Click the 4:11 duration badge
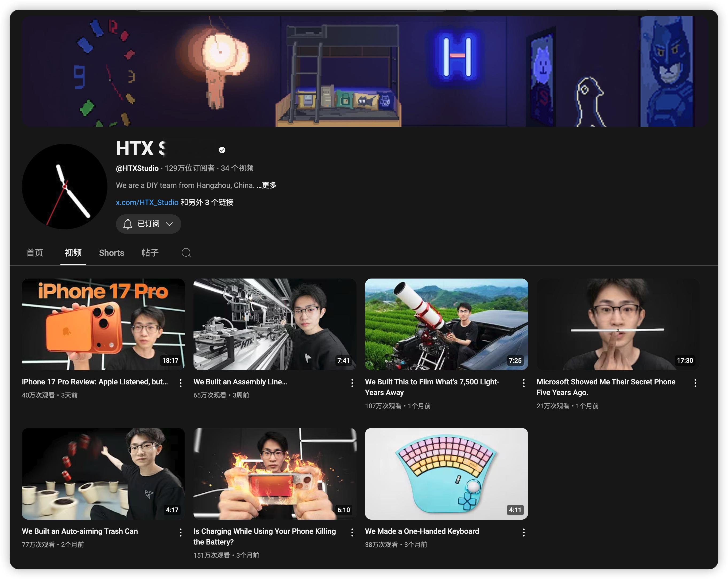 (x=515, y=510)
